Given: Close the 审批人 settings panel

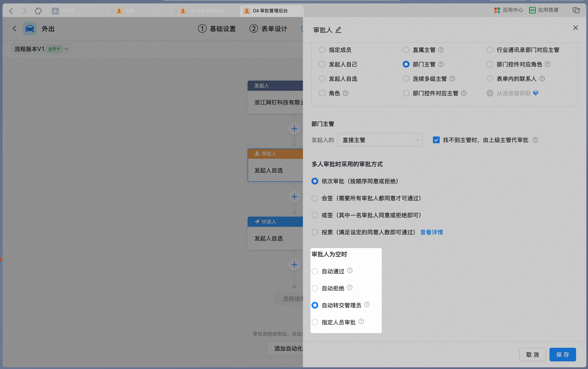Looking at the screenshot, I should click(x=575, y=28).
